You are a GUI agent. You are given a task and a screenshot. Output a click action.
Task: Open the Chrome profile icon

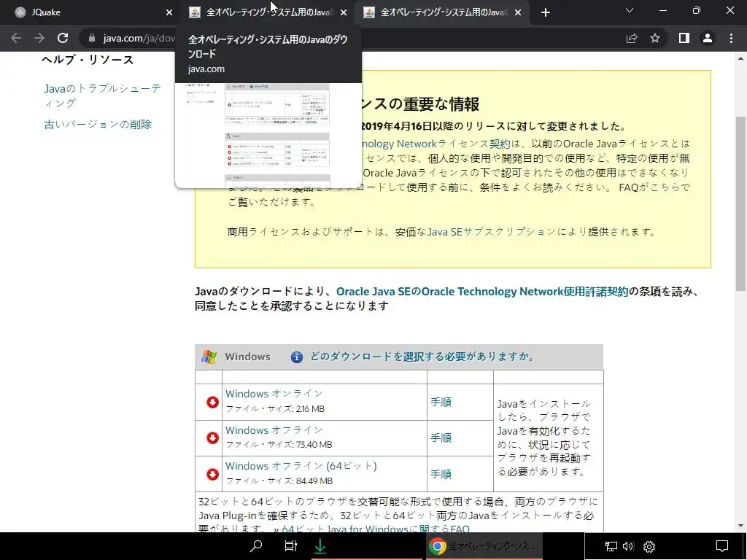point(708,38)
